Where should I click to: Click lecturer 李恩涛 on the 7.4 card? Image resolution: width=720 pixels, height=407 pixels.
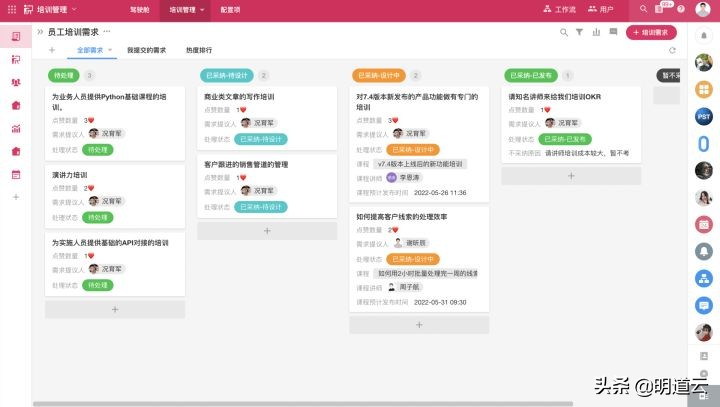[x=404, y=177]
